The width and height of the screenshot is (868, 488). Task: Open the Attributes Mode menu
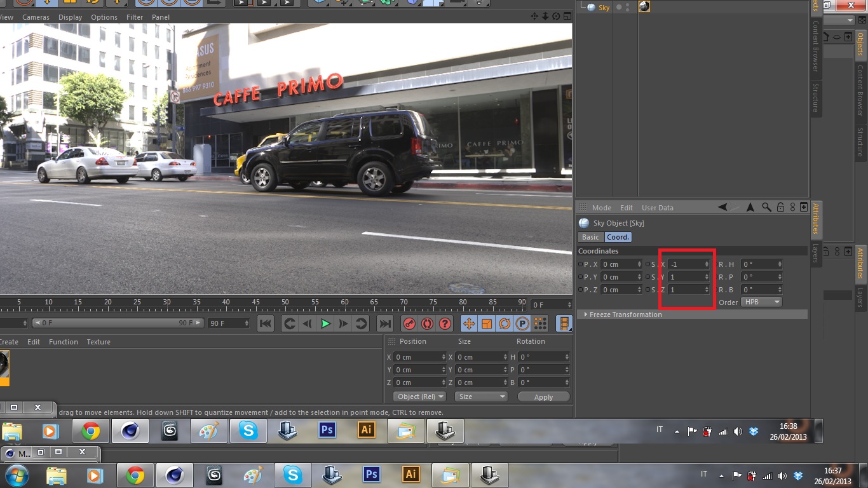click(x=602, y=208)
